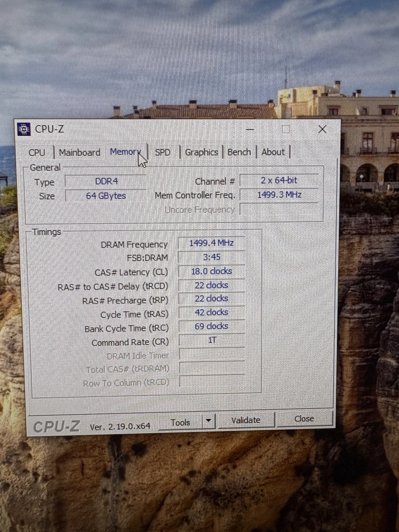Select the 64 GBytes size value

coord(106,196)
